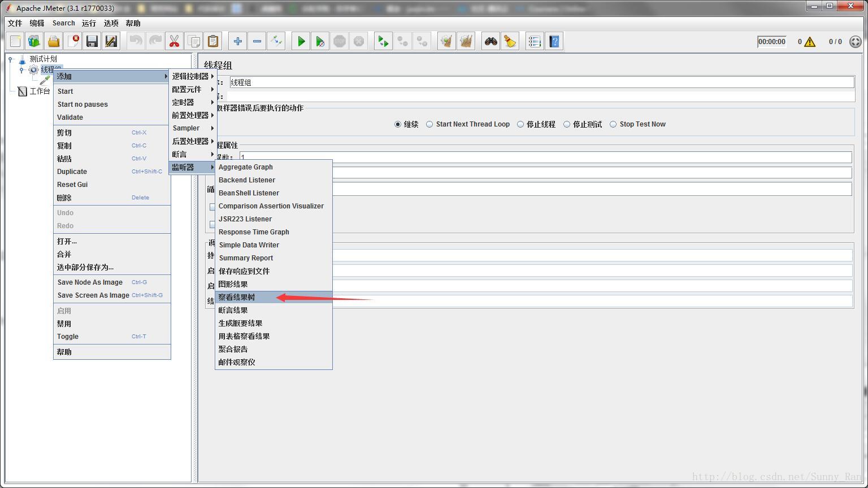Open Search with binoculars icon
Screen dimensions: 868x488
[x=491, y=41]
